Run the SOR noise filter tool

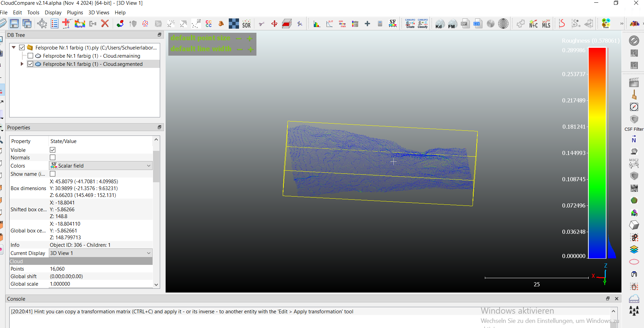click(x=246, y=24)
